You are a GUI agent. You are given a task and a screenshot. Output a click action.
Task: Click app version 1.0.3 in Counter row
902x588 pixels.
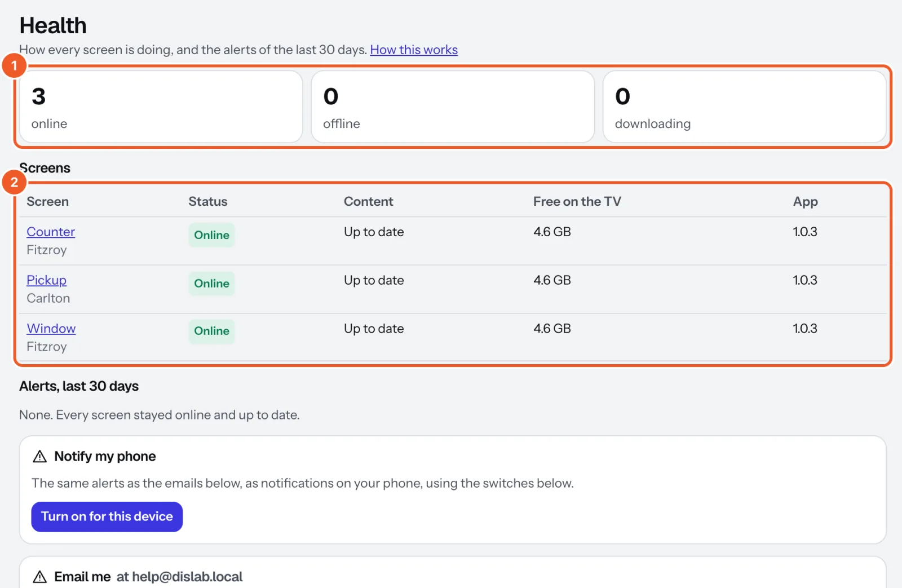[x=805, y=232]
